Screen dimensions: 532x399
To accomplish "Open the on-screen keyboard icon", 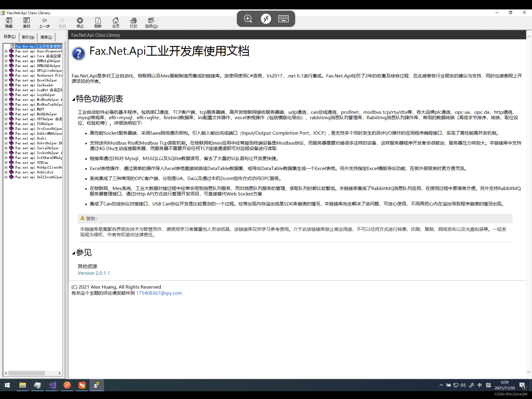I will click(283, 19).
